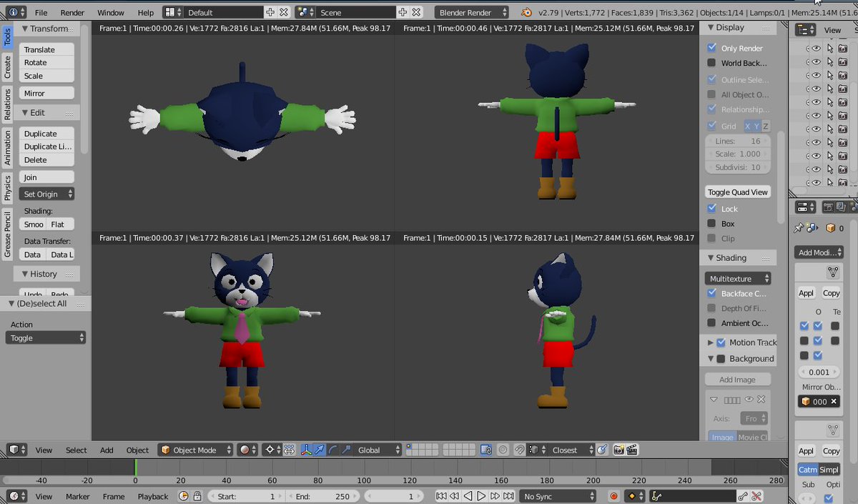Click the Duplicate button
This screenshot has height=504, width=858.
click(x=46, y=134)
